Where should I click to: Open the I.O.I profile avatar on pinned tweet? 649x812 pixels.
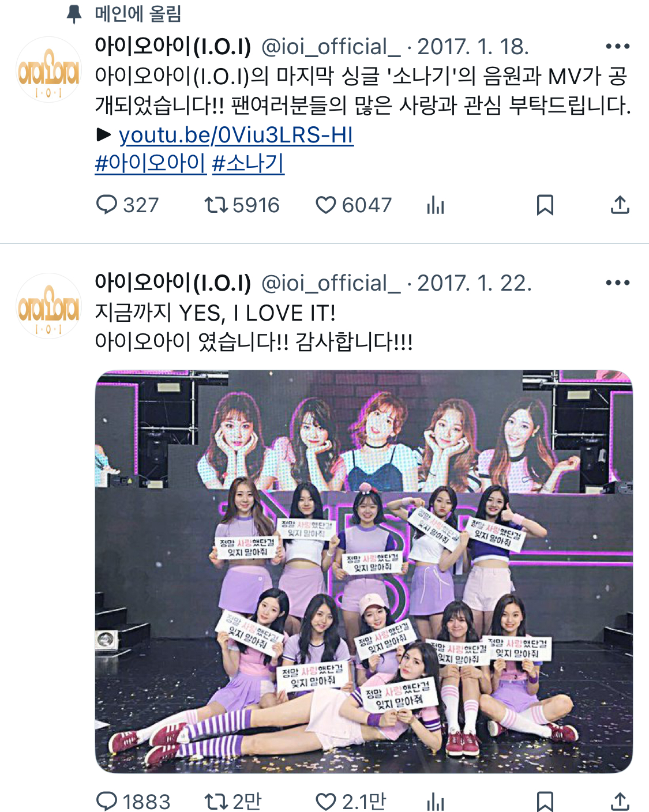48,69
